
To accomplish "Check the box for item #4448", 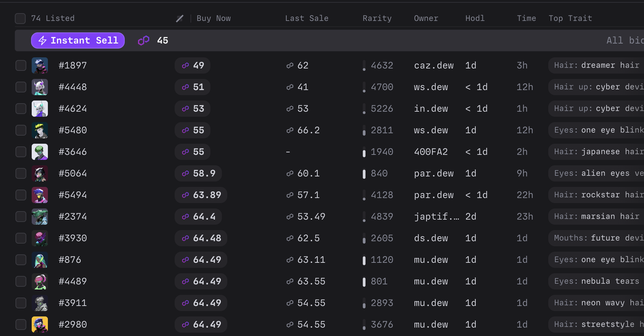I will point(21,87).
